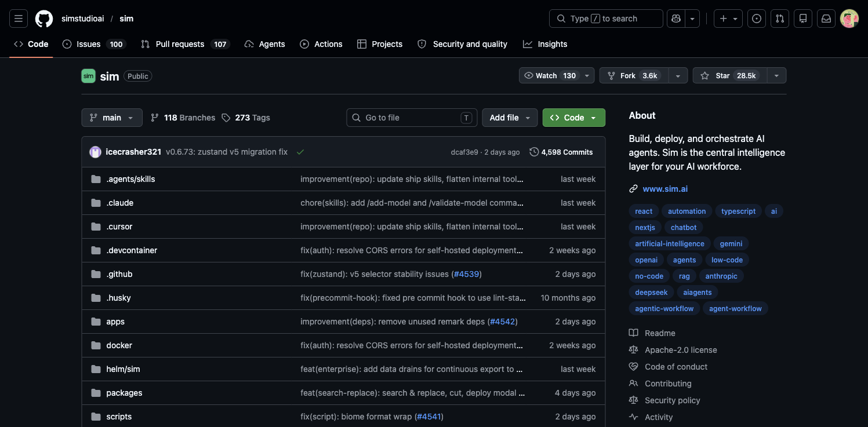
Task: Click the history clock icon by 4,598 Commits
Action: click(x=534, y=152)
